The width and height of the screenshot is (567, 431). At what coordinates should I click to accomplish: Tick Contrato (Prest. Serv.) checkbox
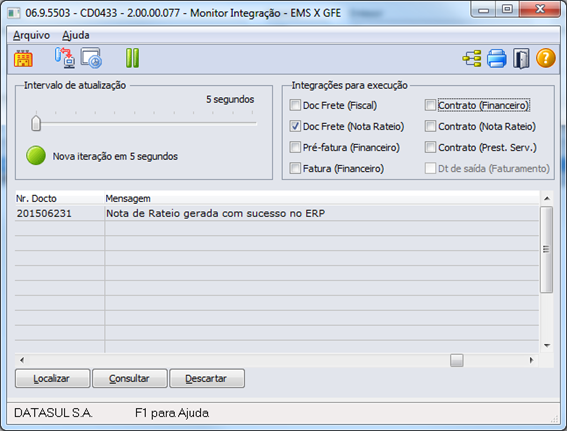430,147
